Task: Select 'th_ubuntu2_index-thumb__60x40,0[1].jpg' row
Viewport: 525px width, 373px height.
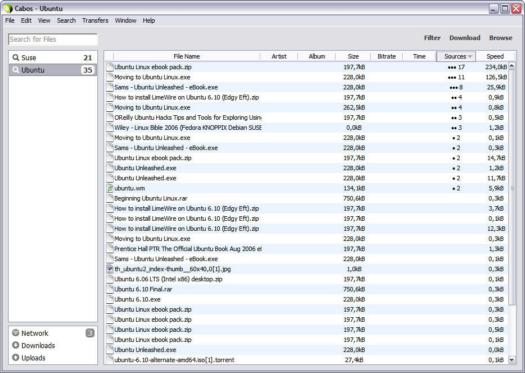Action: (x=306, y=269)
